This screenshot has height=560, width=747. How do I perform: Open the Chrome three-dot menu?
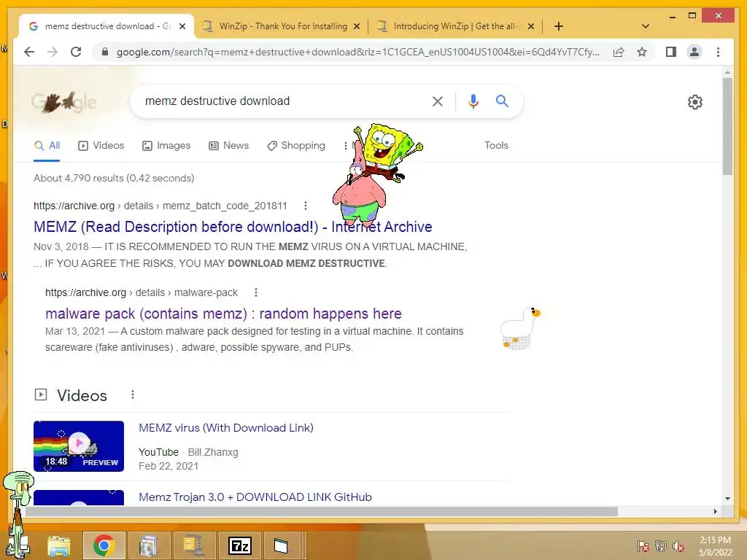[x=718, y=52]
